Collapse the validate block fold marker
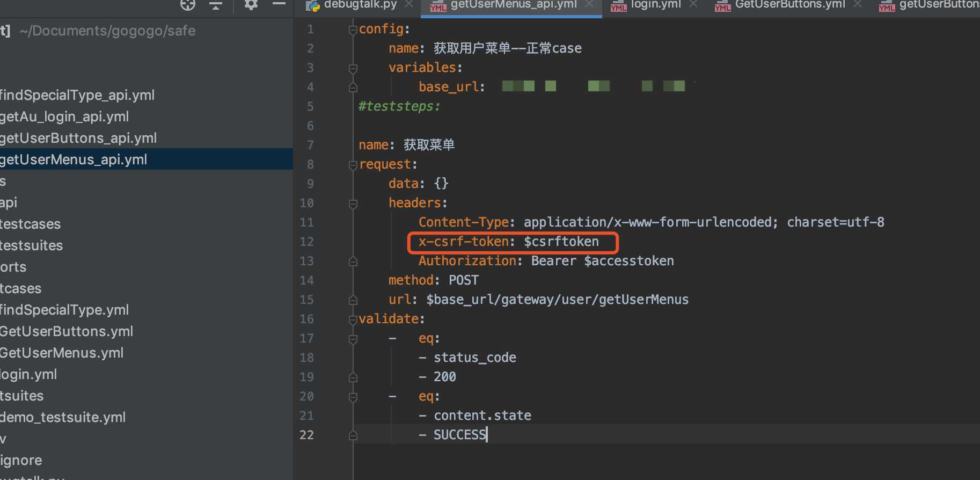This screenshot has width=980, height=480. coord(353,319)
